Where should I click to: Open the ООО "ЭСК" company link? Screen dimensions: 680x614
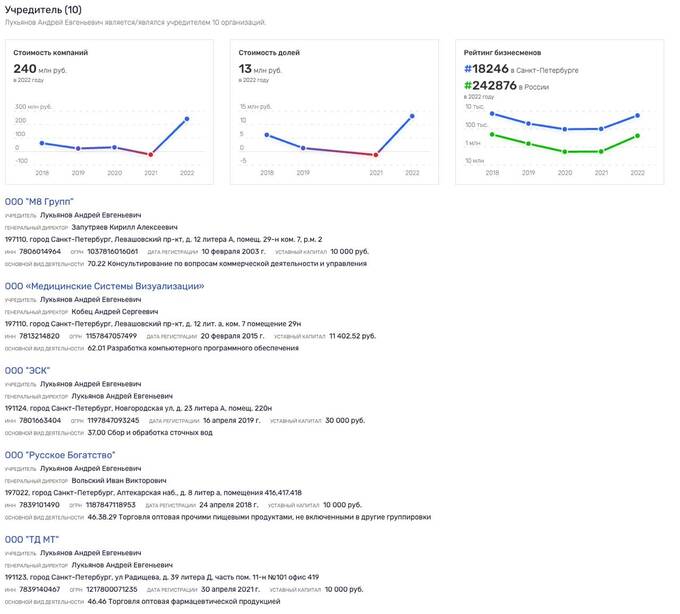coord(27,371)
